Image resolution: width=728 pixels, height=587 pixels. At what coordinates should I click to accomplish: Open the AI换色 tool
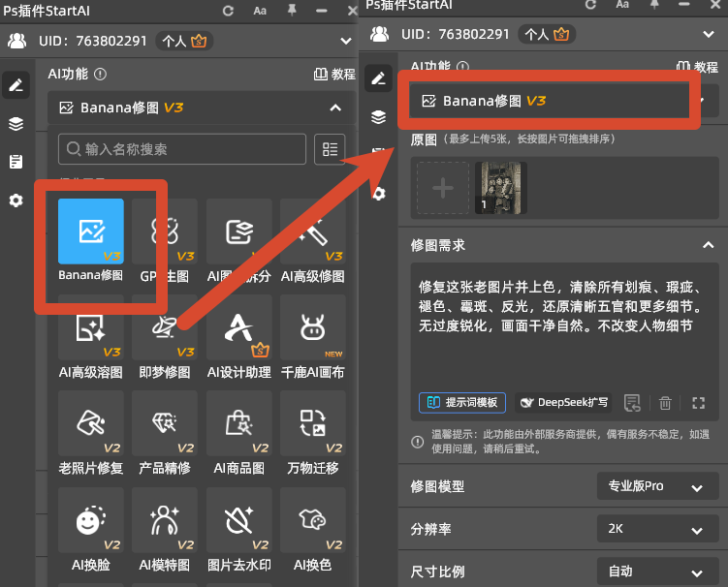click(313, 520)
